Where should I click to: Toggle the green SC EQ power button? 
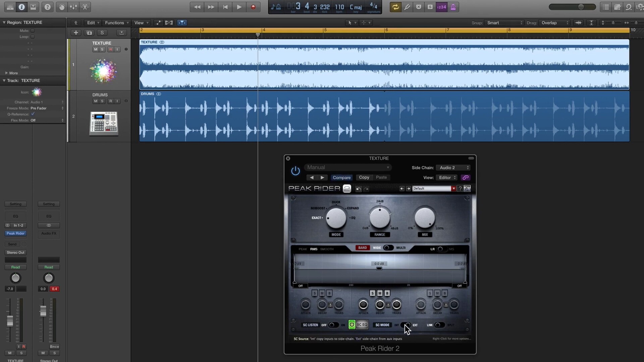(x=352, y=324)
